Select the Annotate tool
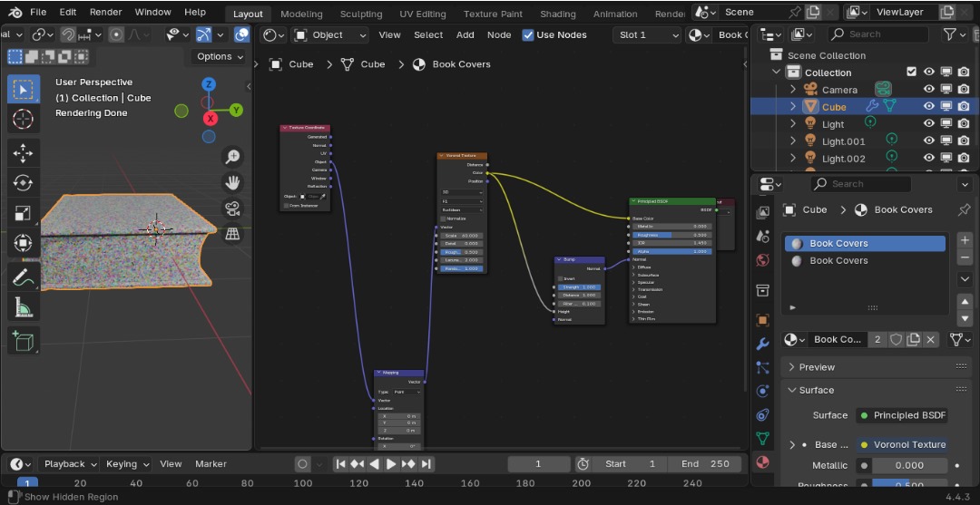The width and height of the screenshot is (980, 505). click(x=23, y=277)
